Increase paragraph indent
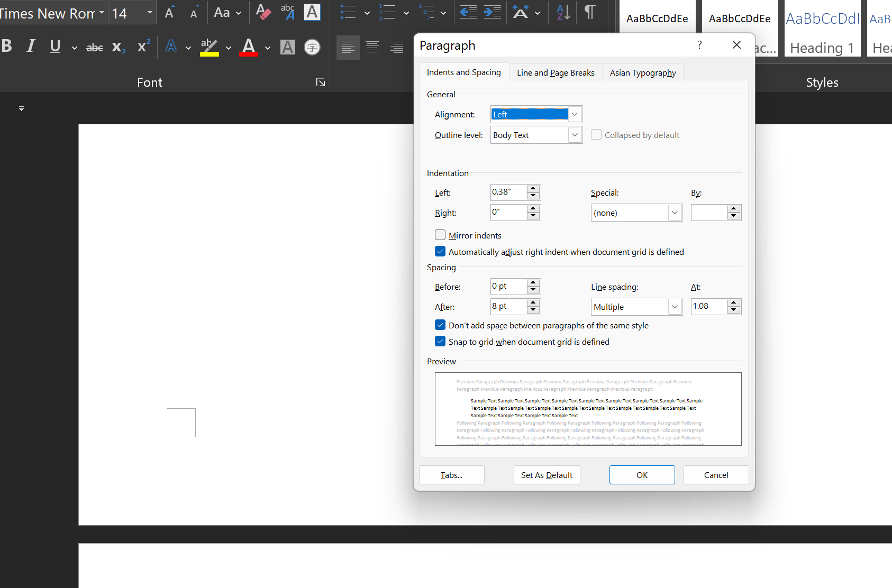 pyautogui.click(x=493, y=12)
